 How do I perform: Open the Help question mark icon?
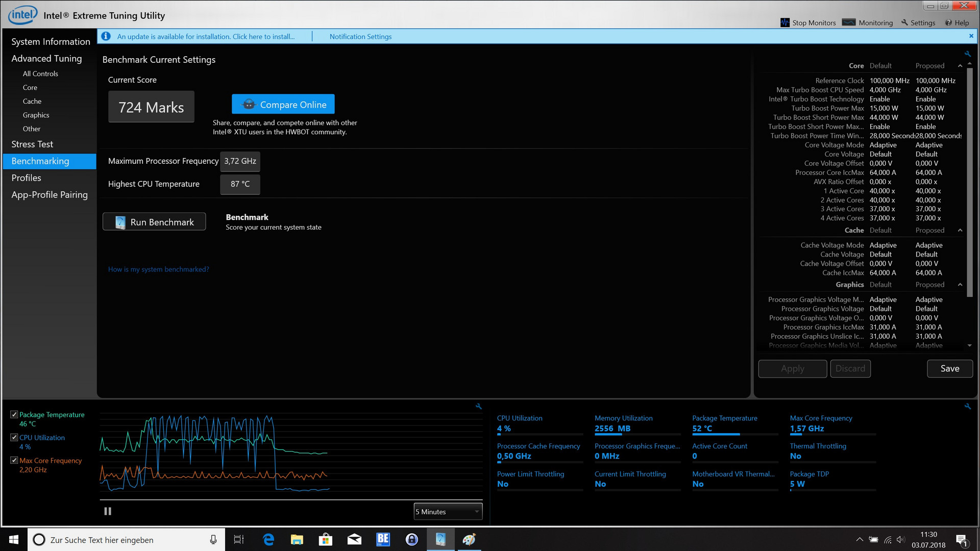point(948,22)
